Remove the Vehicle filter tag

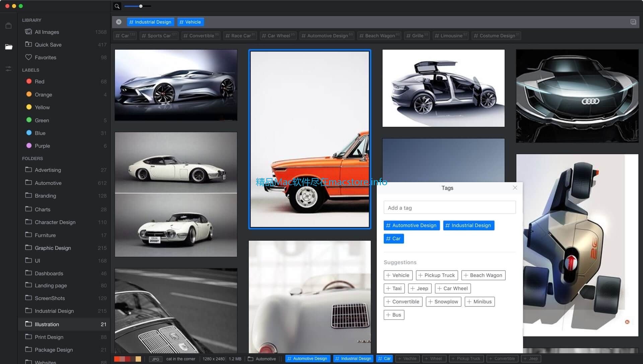(x=190, y=22)
